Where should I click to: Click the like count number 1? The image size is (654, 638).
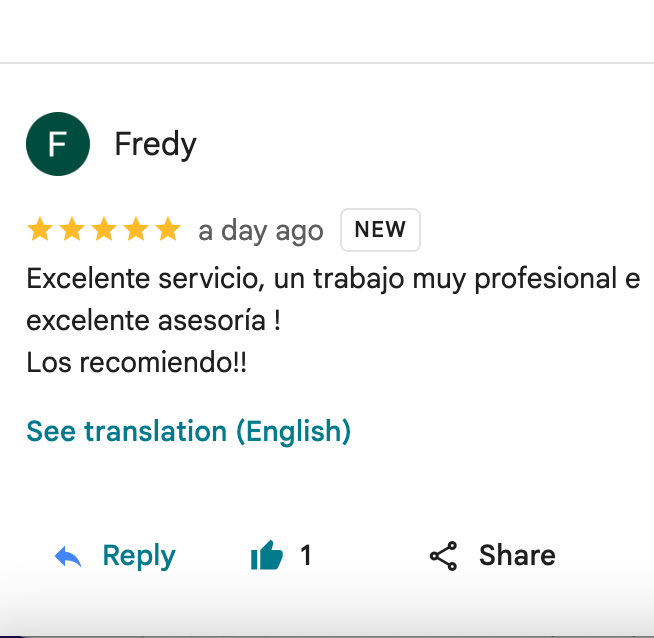point(306,555)
